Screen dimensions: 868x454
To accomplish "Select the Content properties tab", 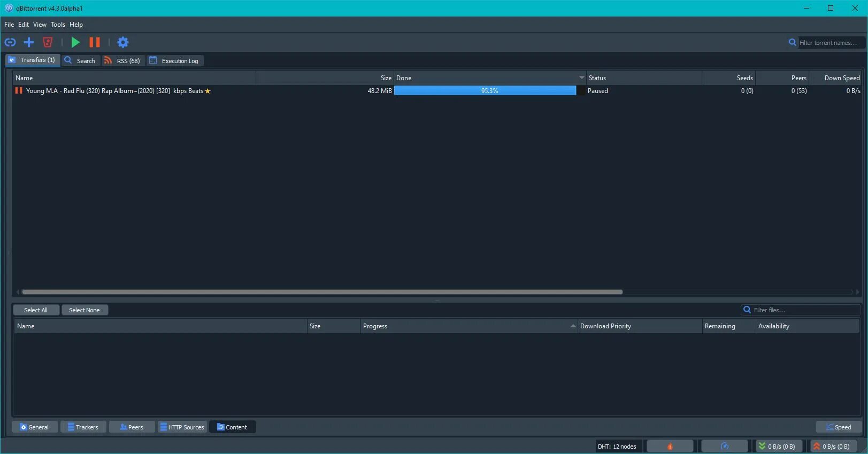I will tap(232, 427).
